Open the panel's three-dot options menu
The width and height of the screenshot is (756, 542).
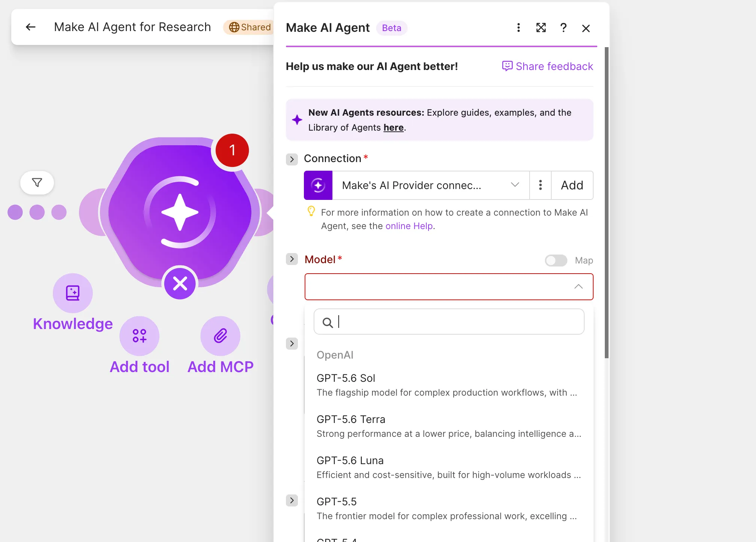pyautogui.click(x=518, y=28)
